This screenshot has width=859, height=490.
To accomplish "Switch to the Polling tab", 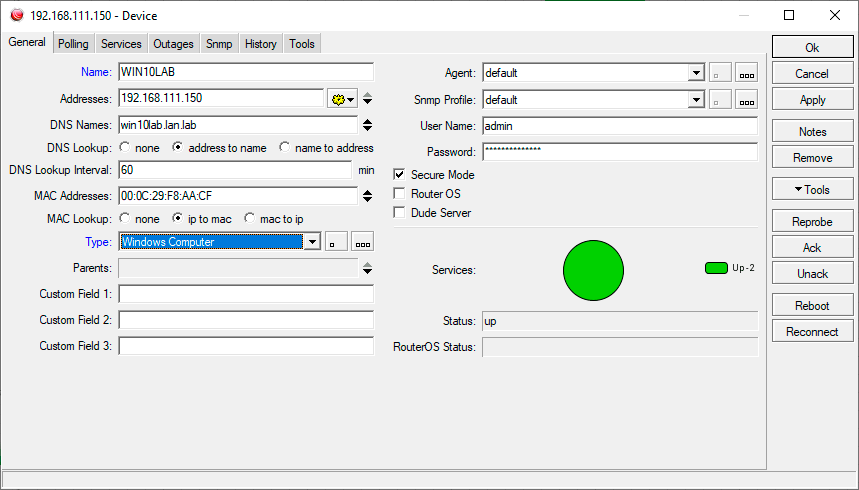I will click(x=73, y=44).
